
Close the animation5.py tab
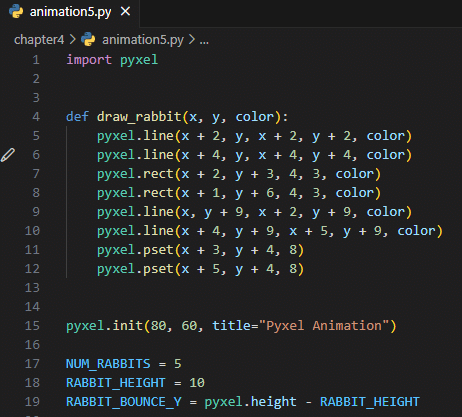[125, 12]
